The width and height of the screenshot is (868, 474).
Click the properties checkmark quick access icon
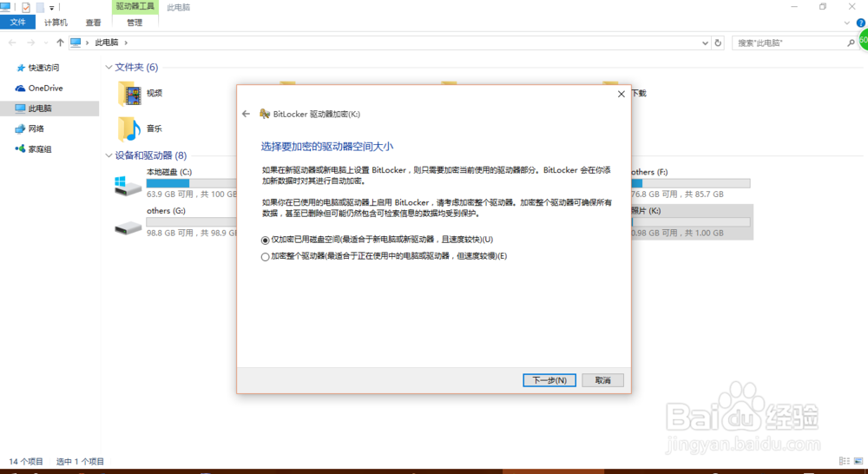coord(25,7)
